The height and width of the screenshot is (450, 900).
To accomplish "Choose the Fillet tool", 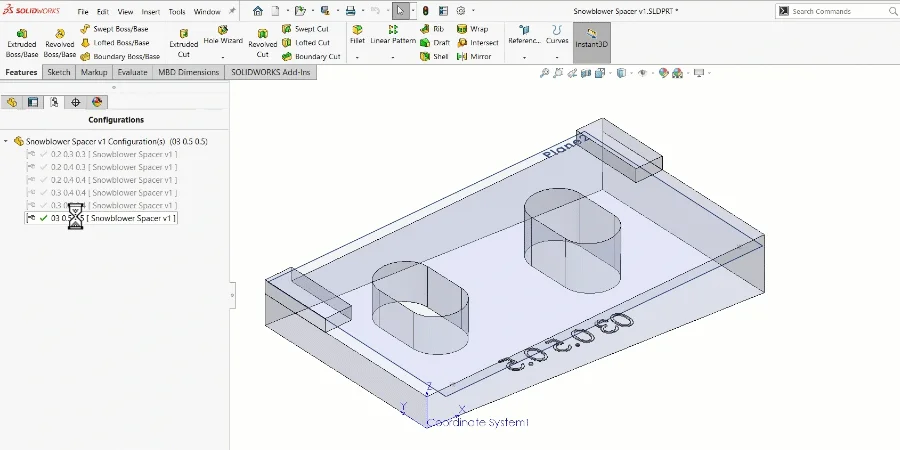I will click(357, 36).
